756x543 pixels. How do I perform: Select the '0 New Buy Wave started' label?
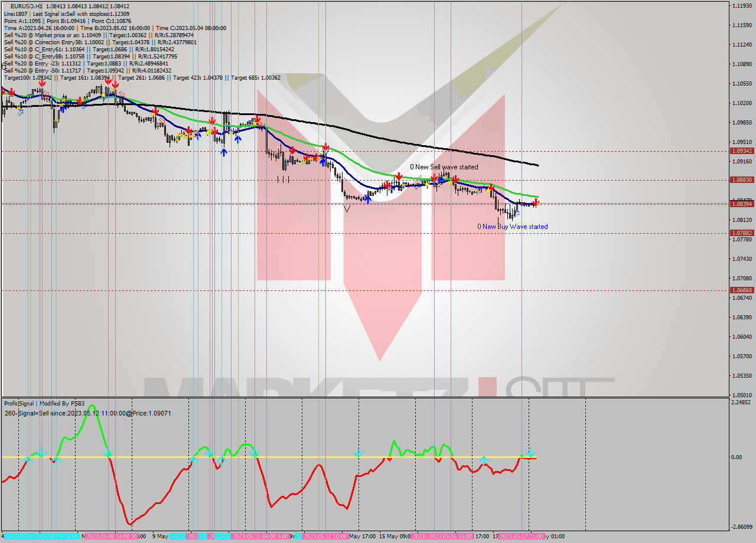(513, 227)
